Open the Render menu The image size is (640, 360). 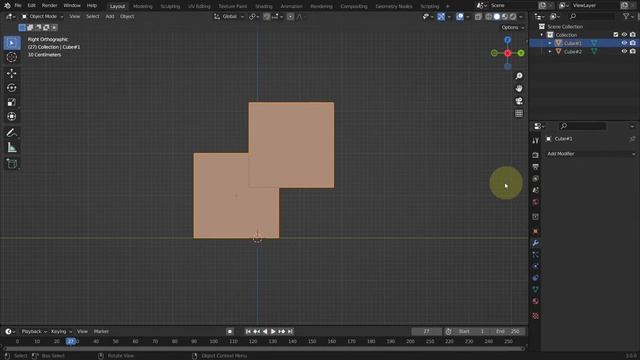click(49, 6)
